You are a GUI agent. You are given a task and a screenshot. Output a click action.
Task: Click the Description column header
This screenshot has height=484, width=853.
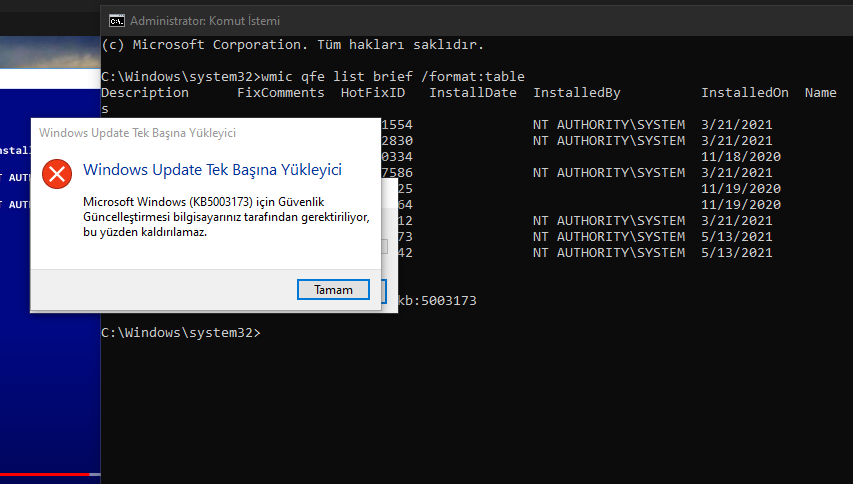(145, 92)
